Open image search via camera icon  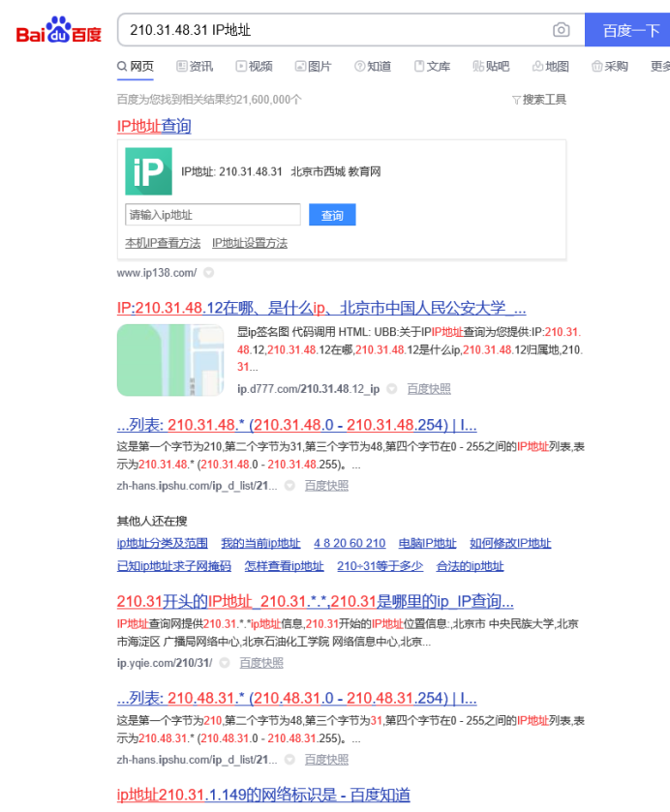[561, 29]
